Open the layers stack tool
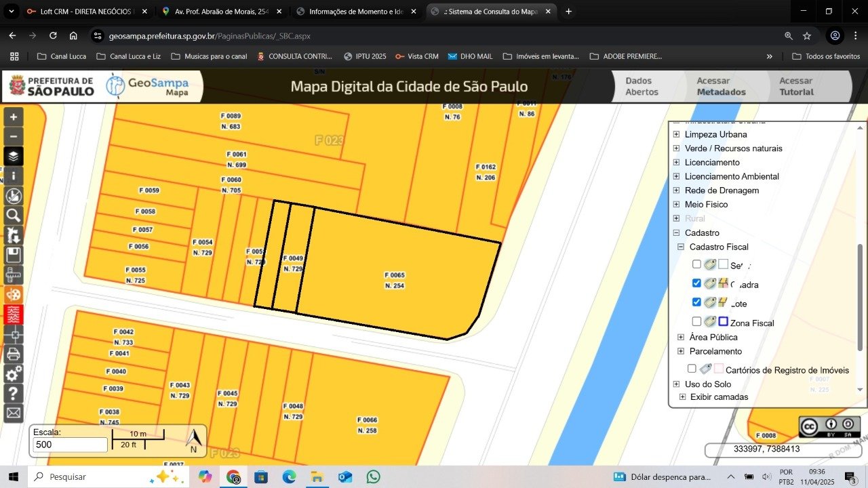Image resolution: width=868 pixels, height=488 pixels. [14, 157]
